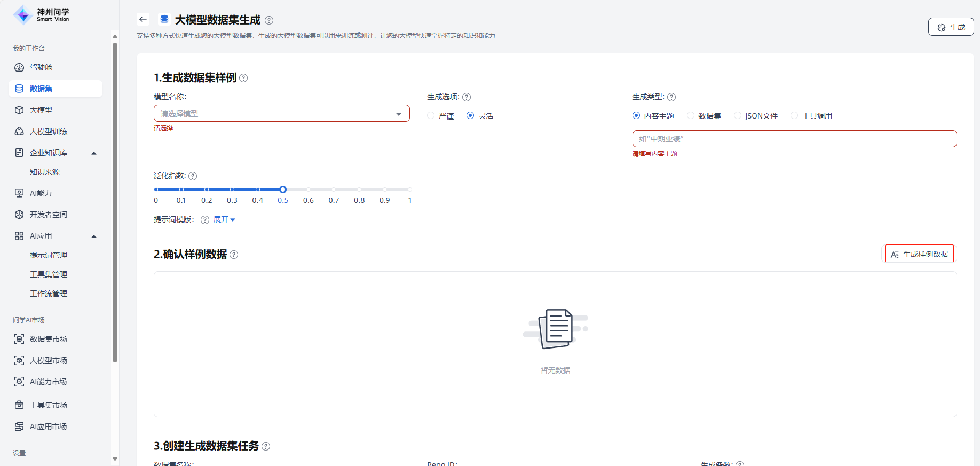Click the back arrow icon beside page title
The height and width of the screenshot is (466, 980).
tap(143, 20)
